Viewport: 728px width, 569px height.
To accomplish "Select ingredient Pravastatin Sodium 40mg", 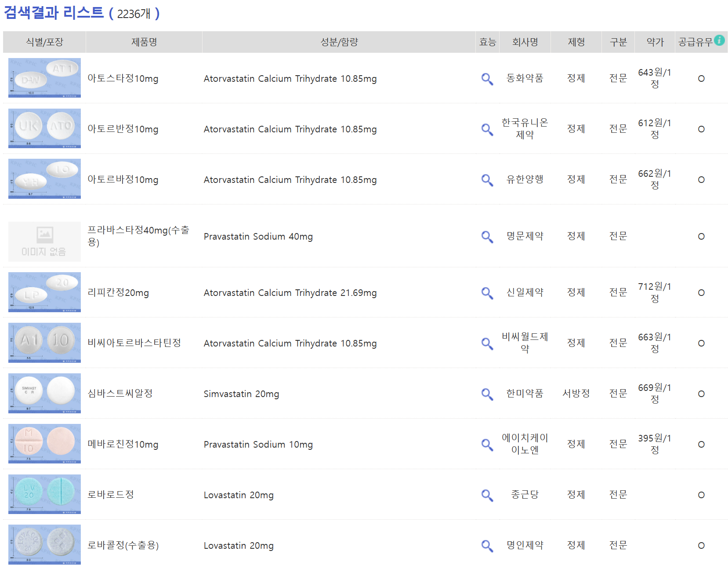I will (x=258, y=237).
